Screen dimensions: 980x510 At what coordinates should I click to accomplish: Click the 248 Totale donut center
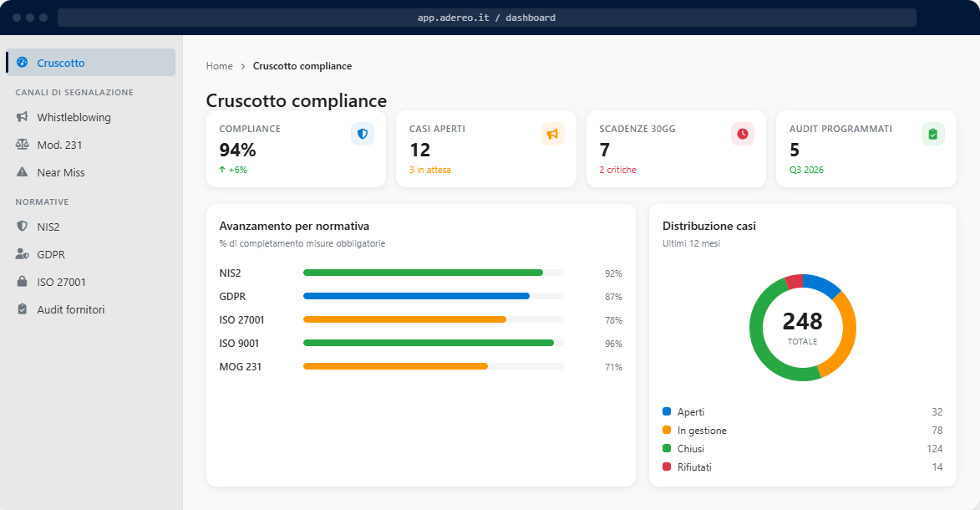tap(803, 328)
